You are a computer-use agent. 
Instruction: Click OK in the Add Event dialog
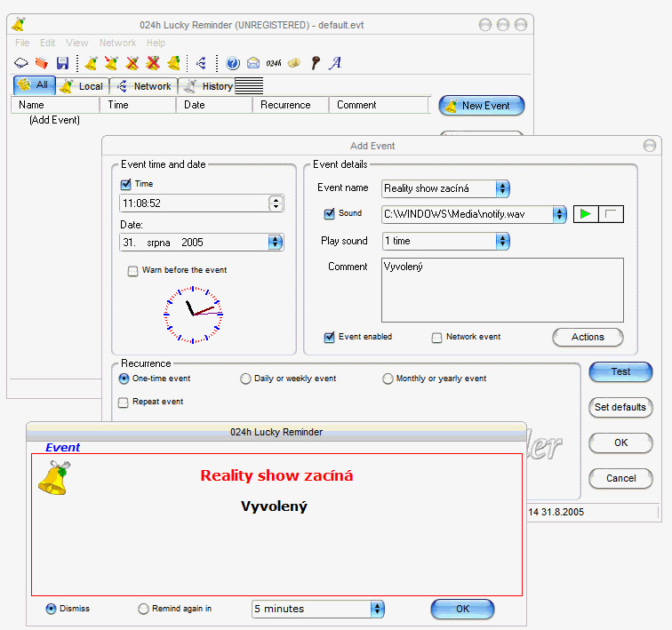coord(620,443)
